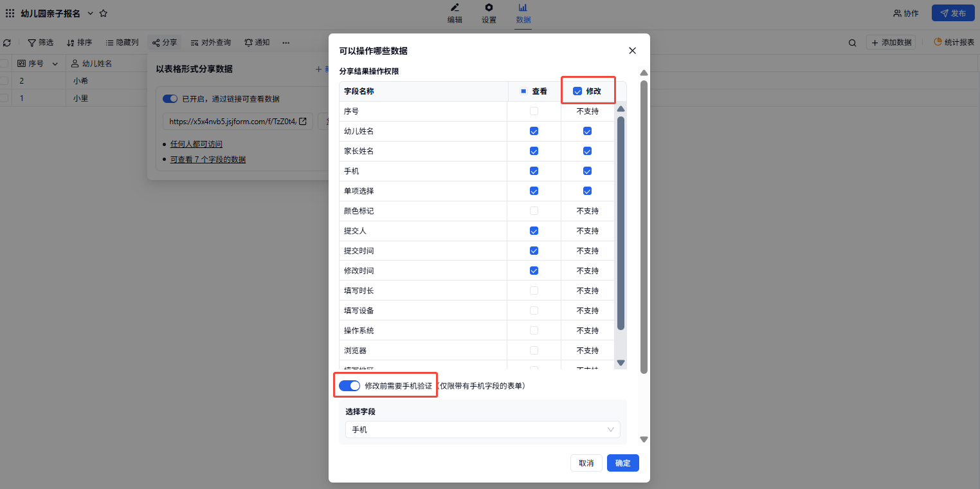Screen dimensions: 980x489
Task: Expand the form title dropdown arrow
Action: [90, 13]
